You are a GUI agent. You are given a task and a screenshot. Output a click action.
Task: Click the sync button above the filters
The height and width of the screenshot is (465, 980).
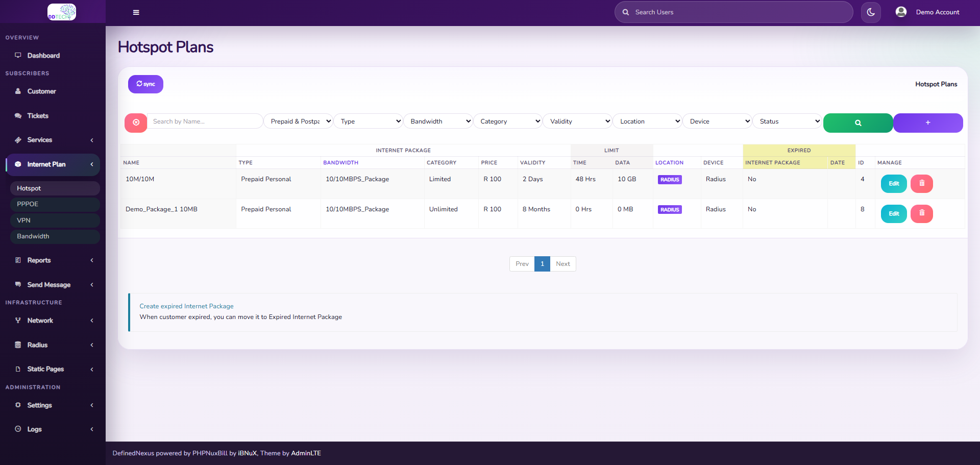point(145,84)
